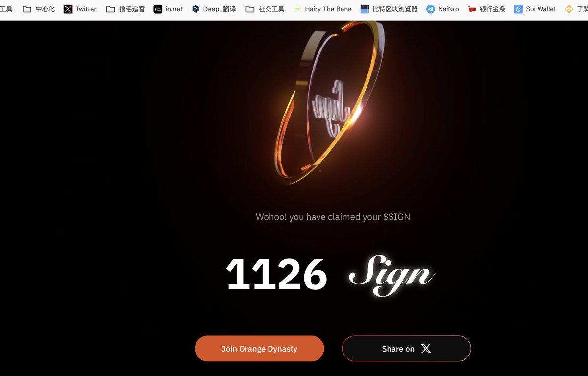Click the 1126 claimed amount number
Viewport: 588px width, 376px height.
(x=276, y=275)
